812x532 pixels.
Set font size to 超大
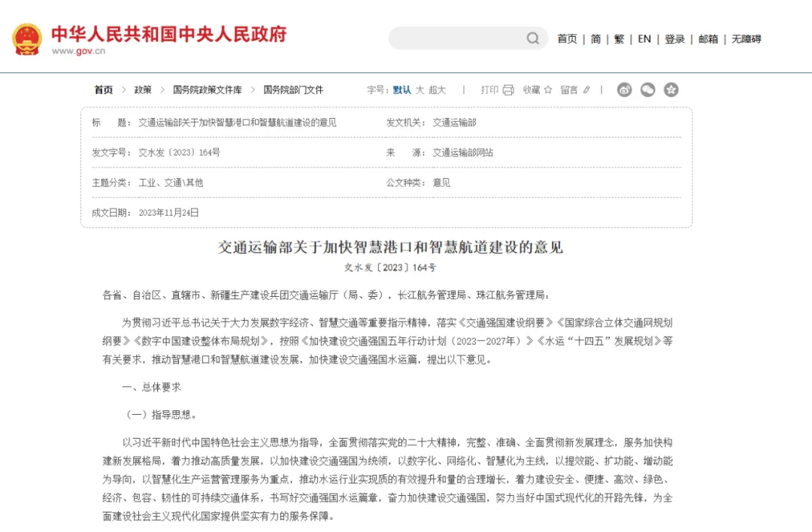(x=438, y=90)
